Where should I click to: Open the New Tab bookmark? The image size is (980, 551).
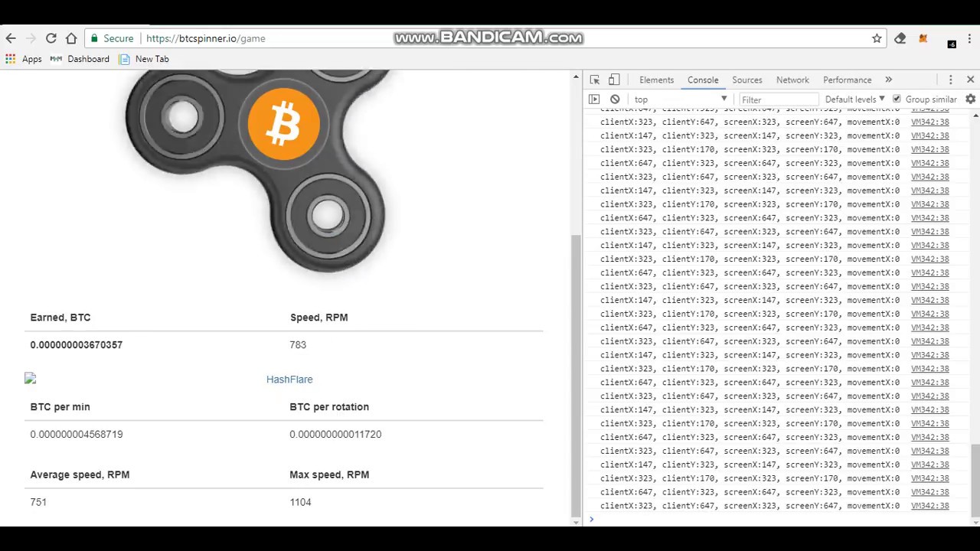(x=144, y=59)
